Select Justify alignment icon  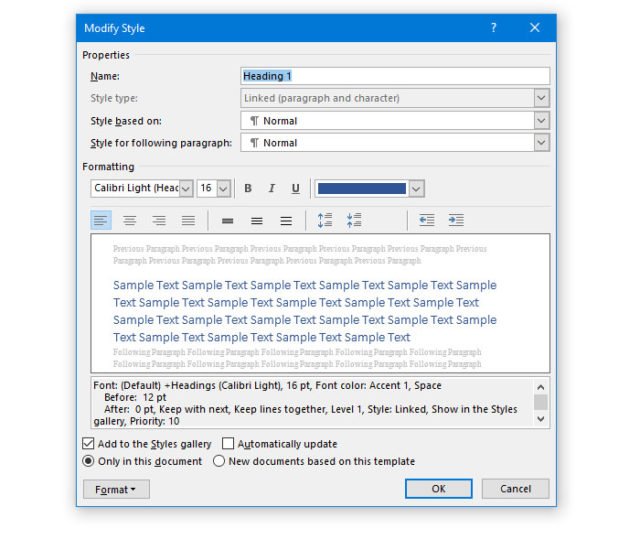click(x=188, y=220)
